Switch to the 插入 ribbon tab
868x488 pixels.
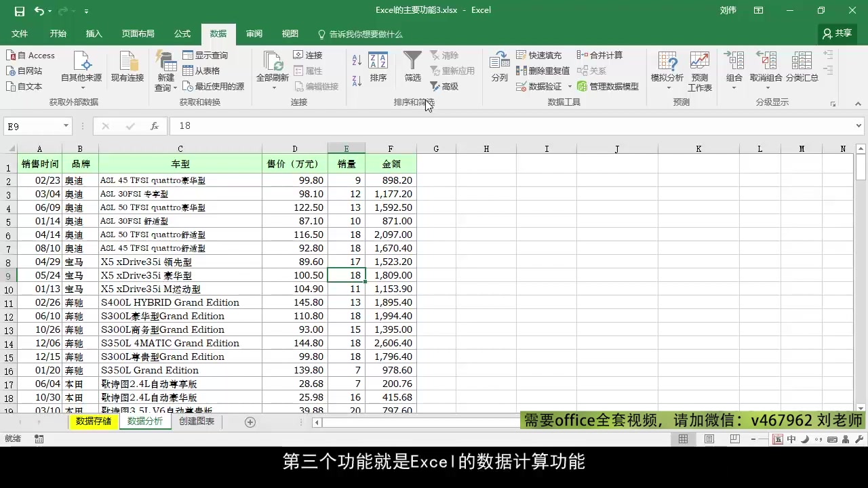pos(94,34)
